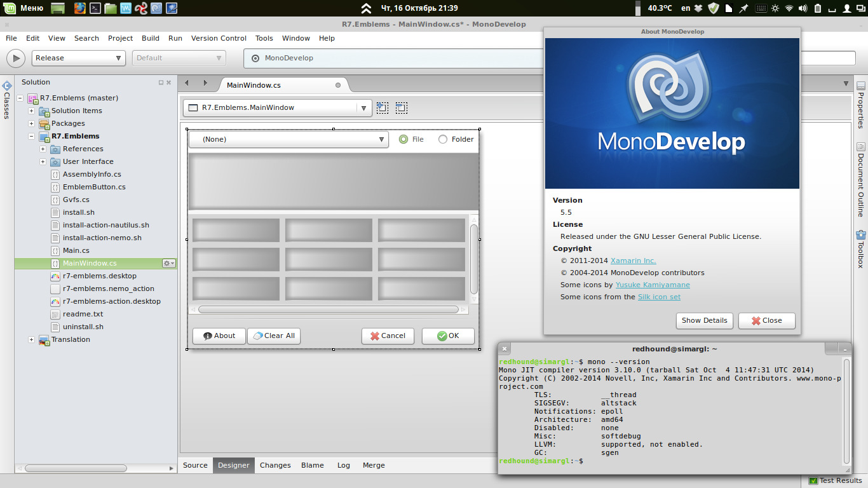Click the Run play button in toolbar
The image size is (868, 488).
tap(16, 58)
